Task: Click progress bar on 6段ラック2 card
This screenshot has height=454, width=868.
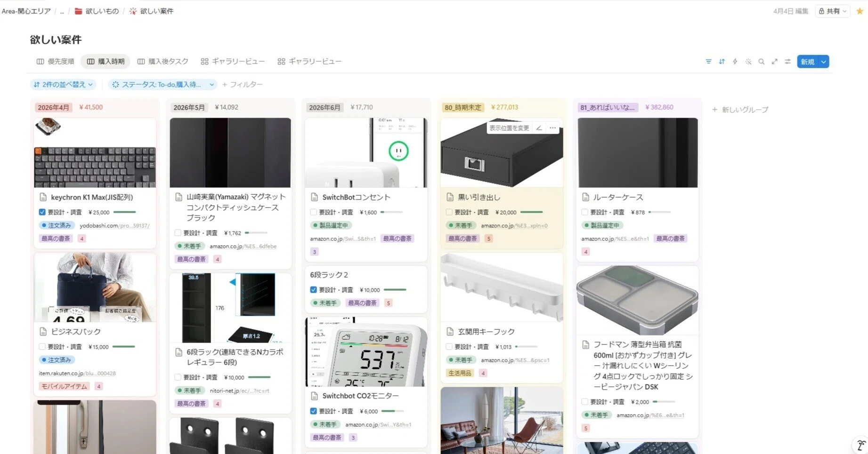Action: pos(395,290)
